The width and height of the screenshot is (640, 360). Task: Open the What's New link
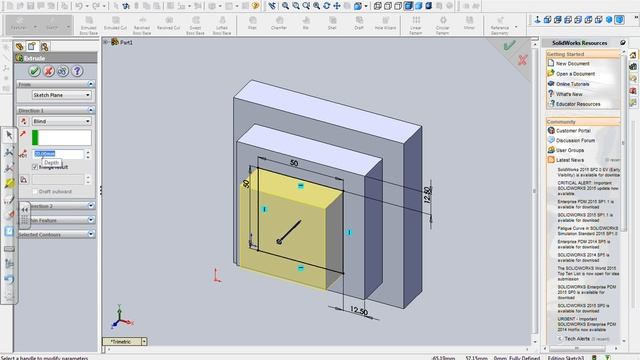coord(569,94)
